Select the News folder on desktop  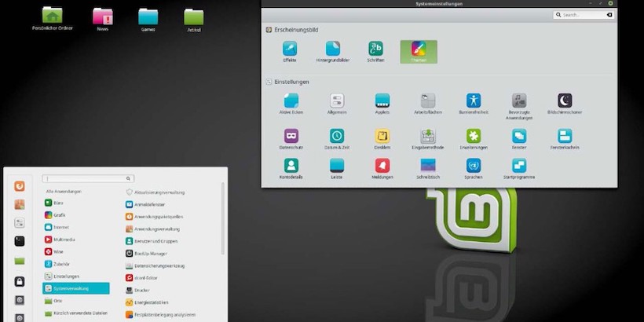103,20
